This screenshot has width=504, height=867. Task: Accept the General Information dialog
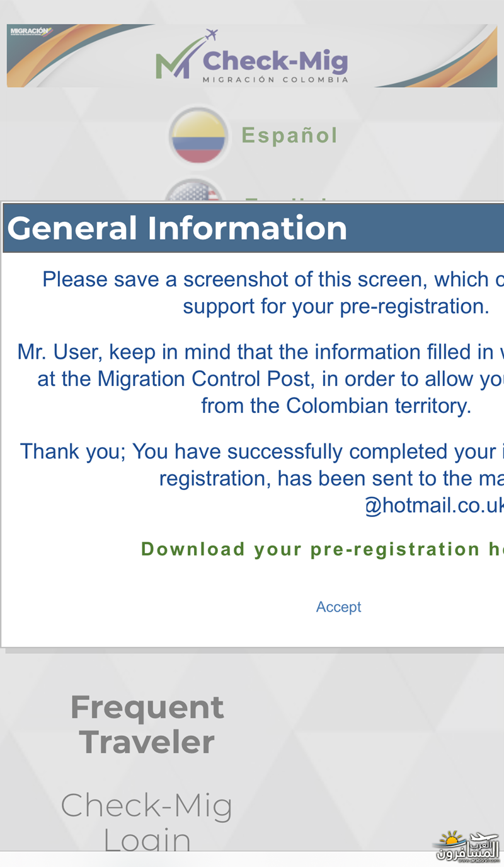pos(338,607)
